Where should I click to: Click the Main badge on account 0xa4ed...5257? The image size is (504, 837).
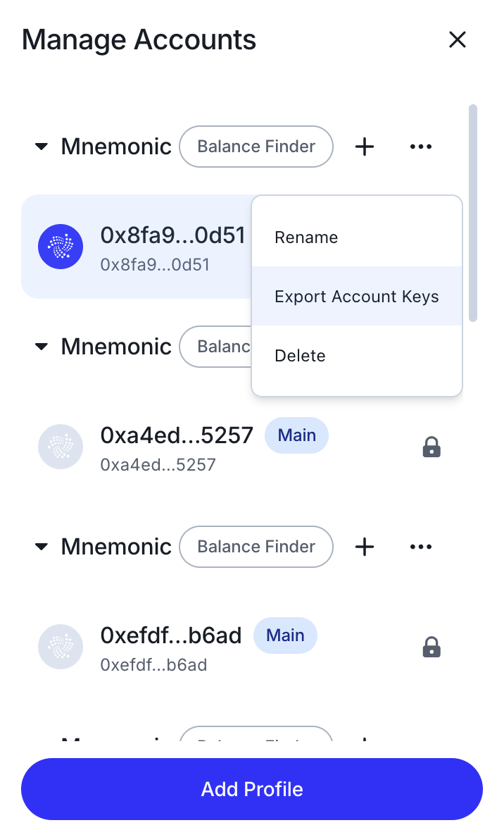pyautogui.click(x=296, y=435)
